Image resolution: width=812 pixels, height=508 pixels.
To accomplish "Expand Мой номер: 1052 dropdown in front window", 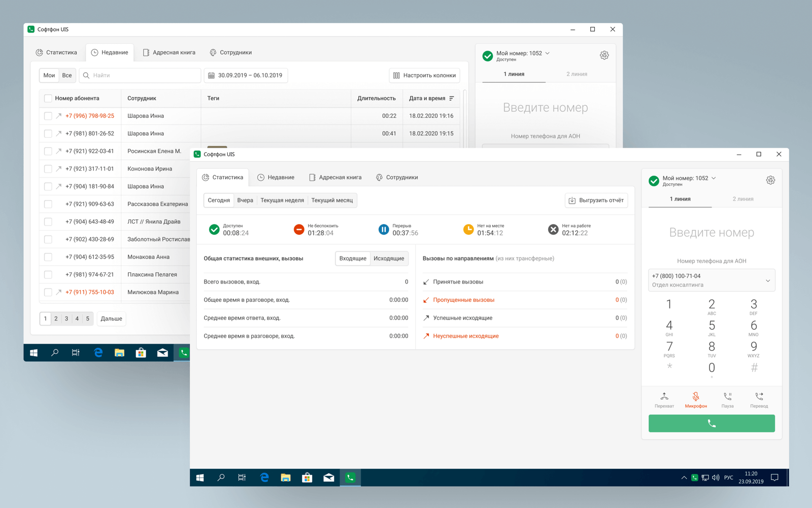I will 714,178.
